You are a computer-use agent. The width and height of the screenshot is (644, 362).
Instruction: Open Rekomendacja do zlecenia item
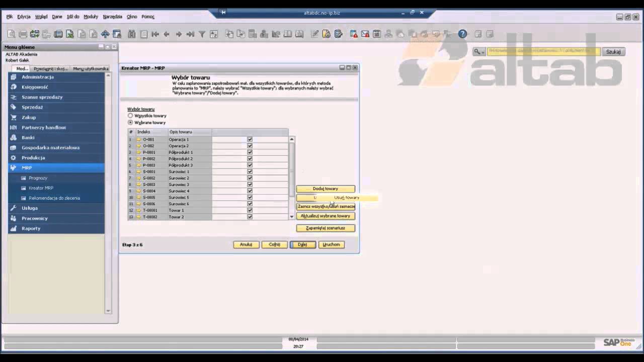[x=54, y=198]
